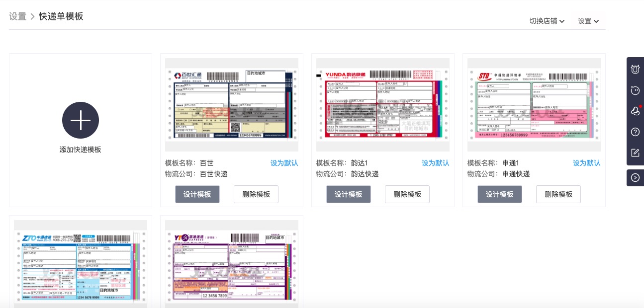Viewport: 644px width, 308px height.
Task: Delete the 百世 template
Action: click(256, 194)
